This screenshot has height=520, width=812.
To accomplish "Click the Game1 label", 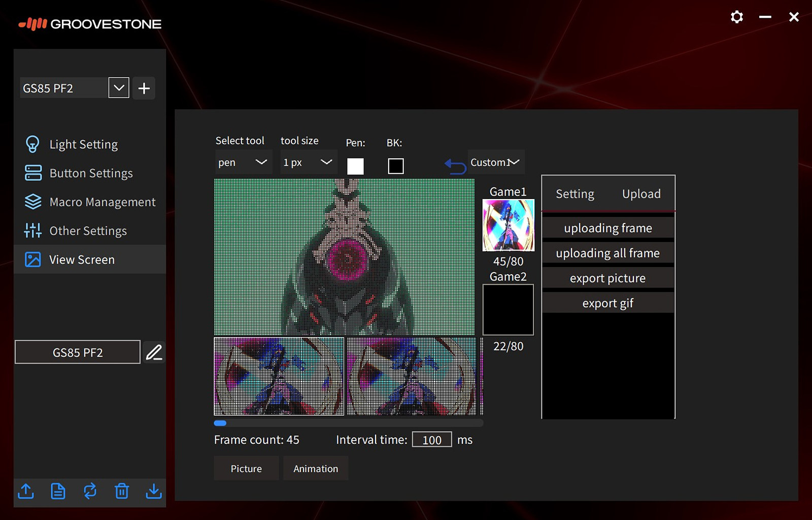I will pyautogui.click(x=508, y=191).
